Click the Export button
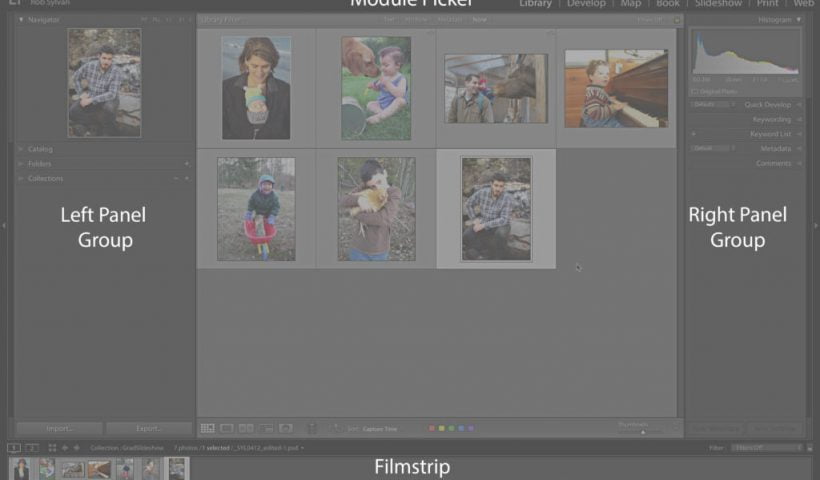The height and width of the screenshot is (480, 820). [x=148, y=428]
